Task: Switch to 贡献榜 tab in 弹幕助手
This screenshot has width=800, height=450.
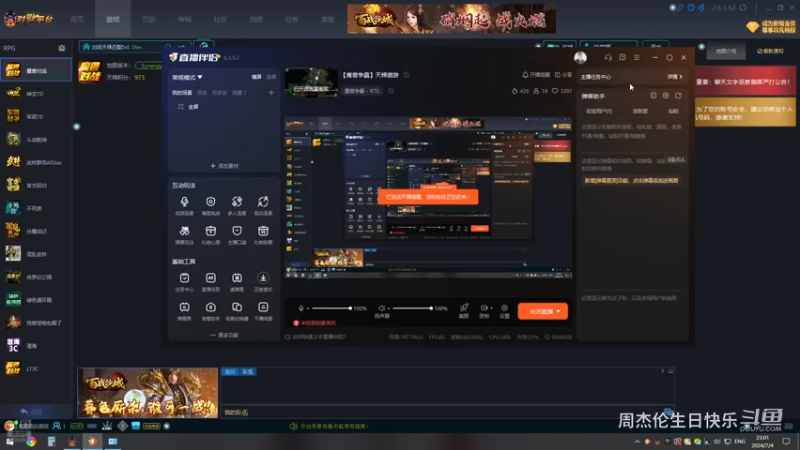Action: tap(640, 111)
